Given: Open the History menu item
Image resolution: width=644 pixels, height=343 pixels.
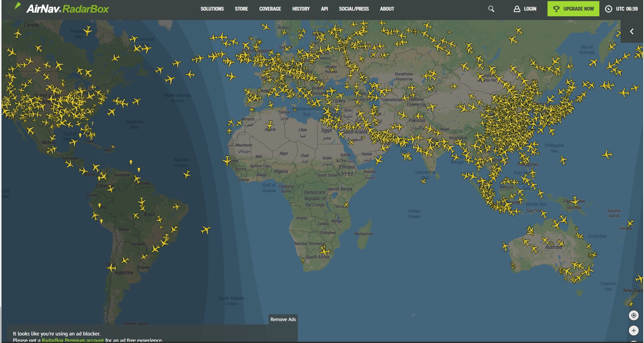Looking at the screenshot, I should (301, 9).
